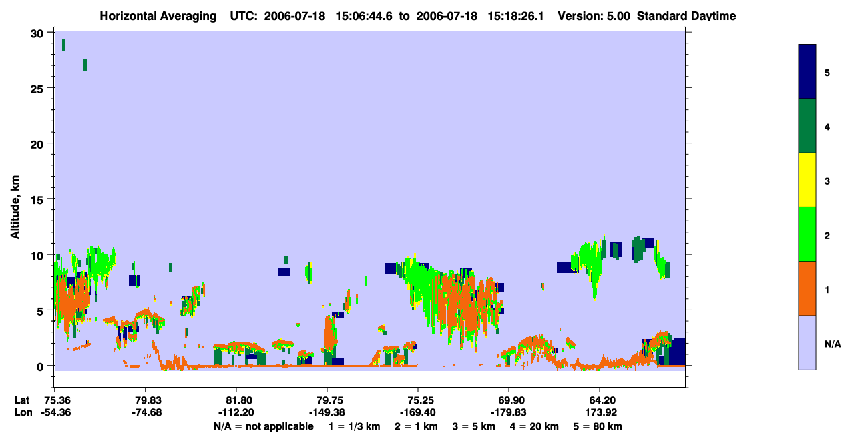The height and width of the screenshot is (445, 868).
Task: Click 'Version: 5.00' in the title
Action: click(x=594, y=16)
